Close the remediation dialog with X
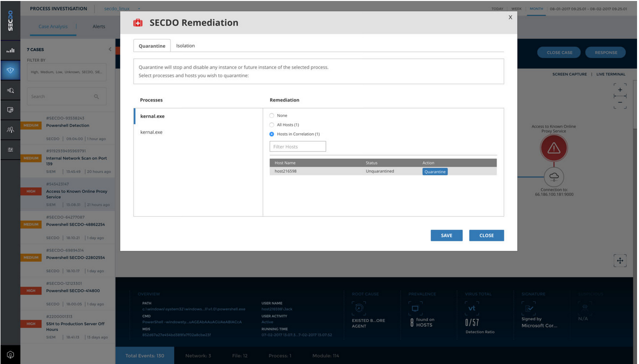 click(x=510, y=17)
